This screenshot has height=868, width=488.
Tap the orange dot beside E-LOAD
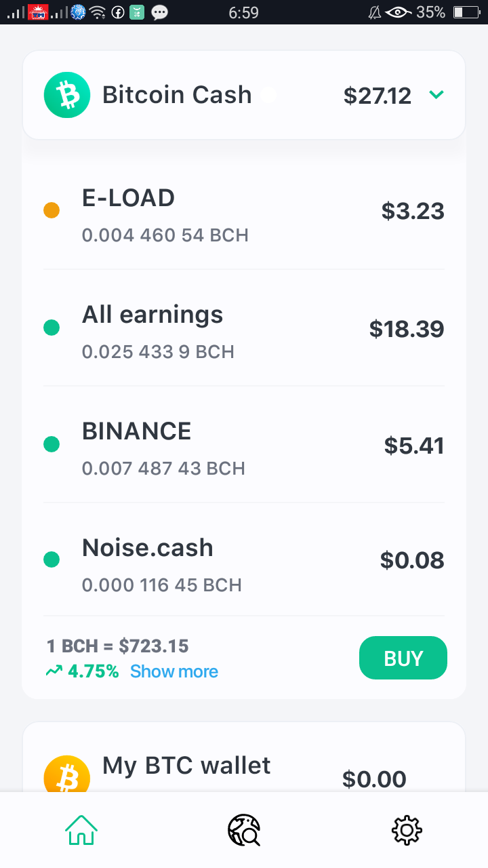click(x=52, y=210)
